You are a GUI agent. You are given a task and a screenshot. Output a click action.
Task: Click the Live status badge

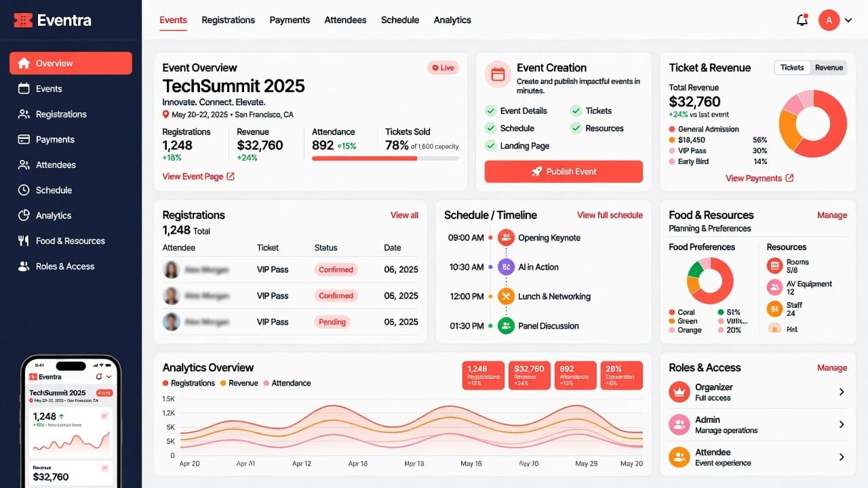pos(443,68)
